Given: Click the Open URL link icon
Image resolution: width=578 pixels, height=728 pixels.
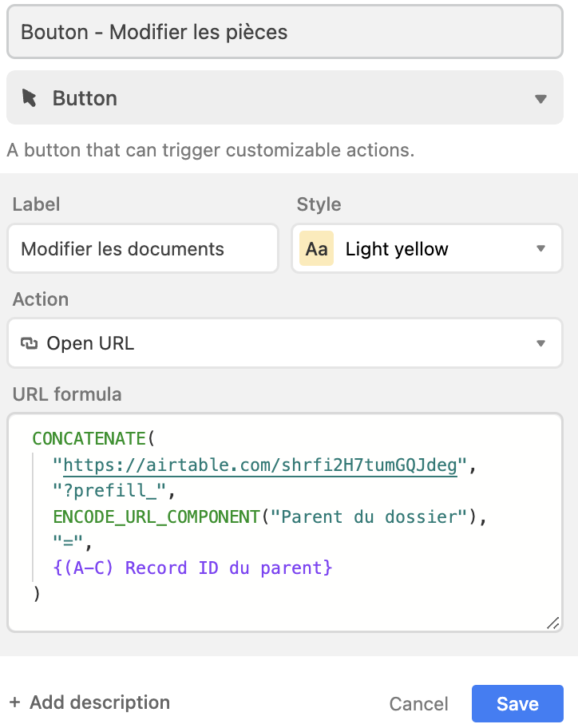Looking at the screenshot, I should 29,343.
